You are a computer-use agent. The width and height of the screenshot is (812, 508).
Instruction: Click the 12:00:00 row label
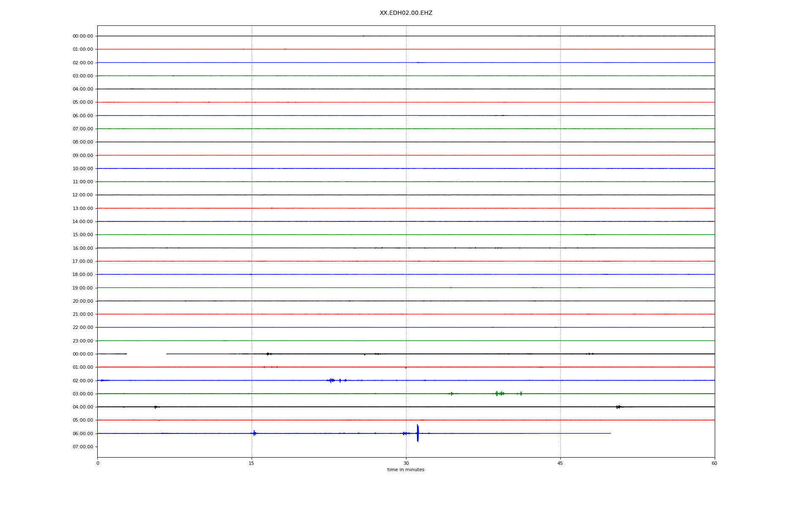pyautogui.click(x=83, y=195)
